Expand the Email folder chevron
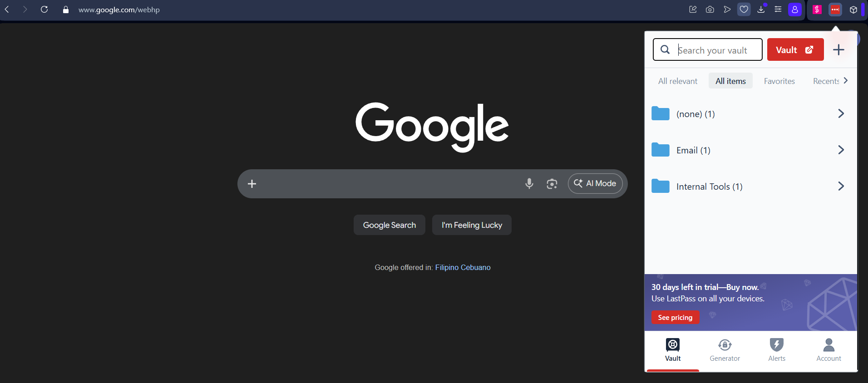This screenshot has width=868, height=383. click(x=841, y=150)
